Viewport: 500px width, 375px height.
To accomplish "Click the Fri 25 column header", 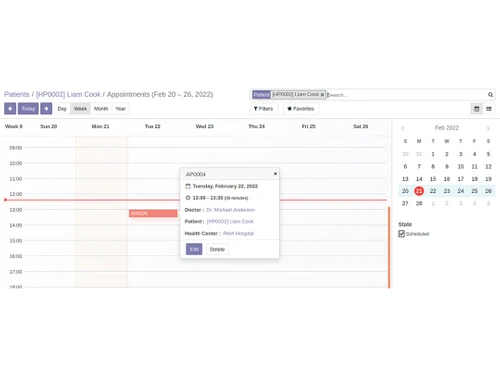I will [308, 127].
